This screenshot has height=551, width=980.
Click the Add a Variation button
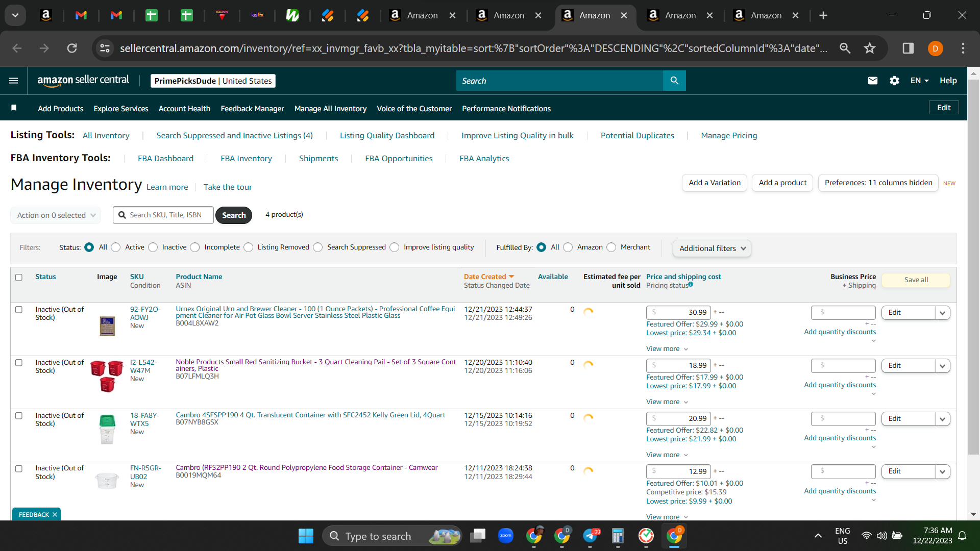[715, 183]
